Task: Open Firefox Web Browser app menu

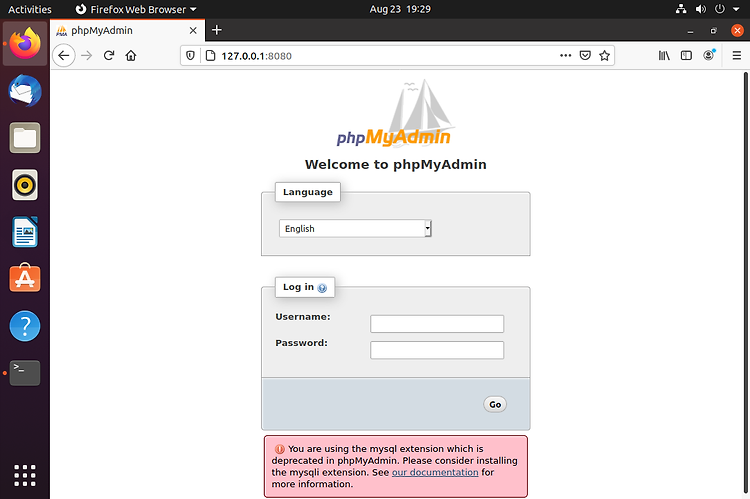Action: [136, 9]
